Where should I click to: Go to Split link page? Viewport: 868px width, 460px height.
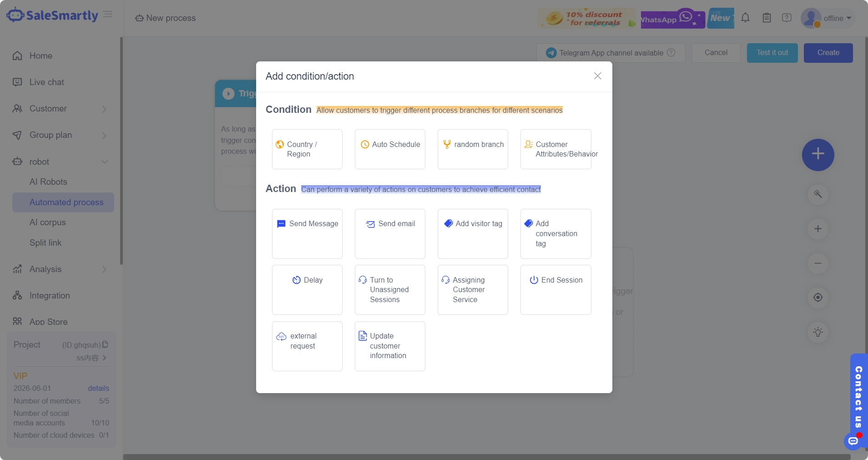[45, 243]
